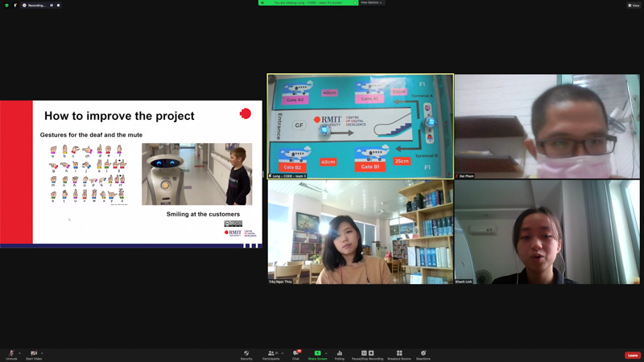Open the Participants panel
Viewport: 644px width, 362px height.
[271, 354]
